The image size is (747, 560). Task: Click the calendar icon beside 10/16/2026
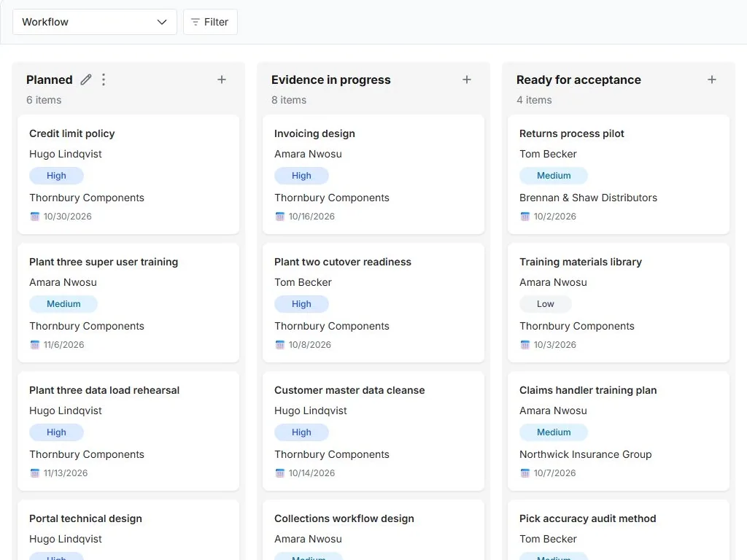click(279, 216)
